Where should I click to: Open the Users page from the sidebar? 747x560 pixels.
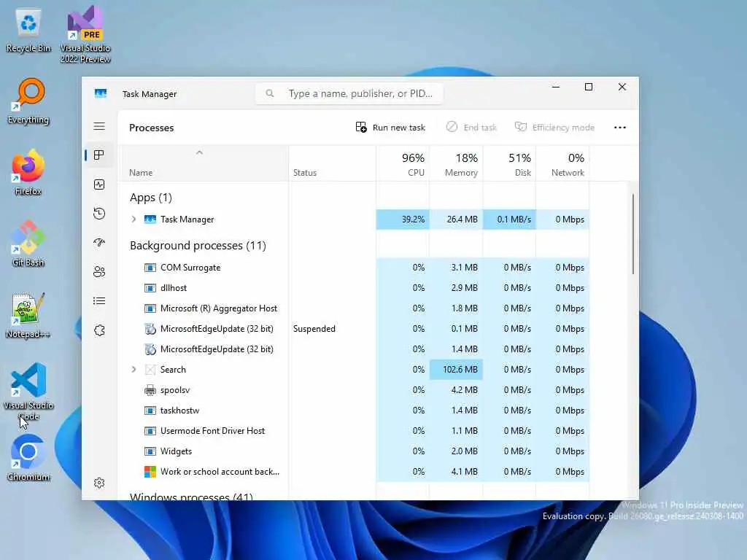pos(99,272)
